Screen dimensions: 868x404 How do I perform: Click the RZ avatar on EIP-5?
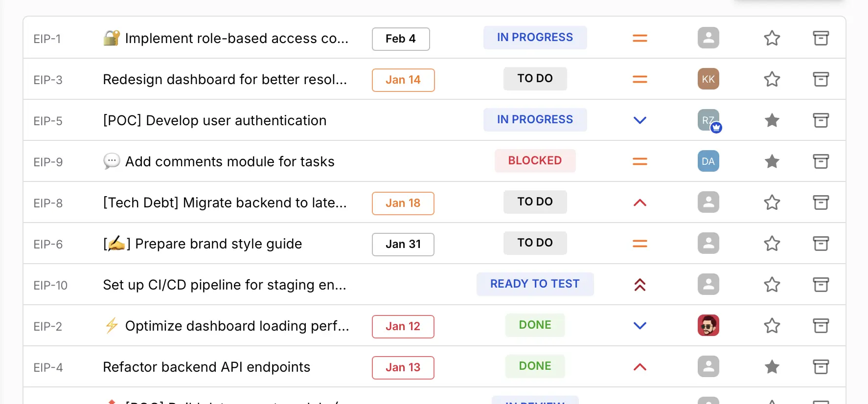[x=708, y=120]
